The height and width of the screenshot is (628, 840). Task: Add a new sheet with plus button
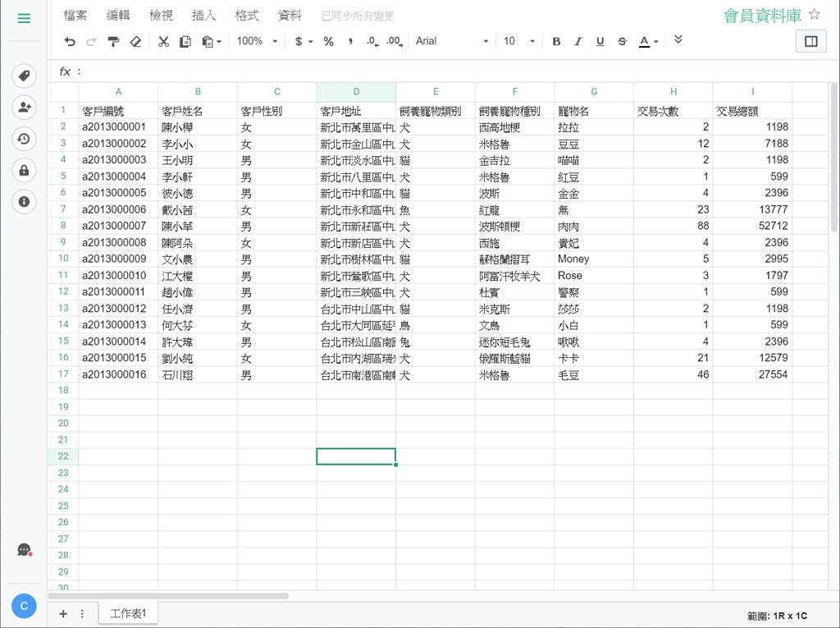(63, 613)
